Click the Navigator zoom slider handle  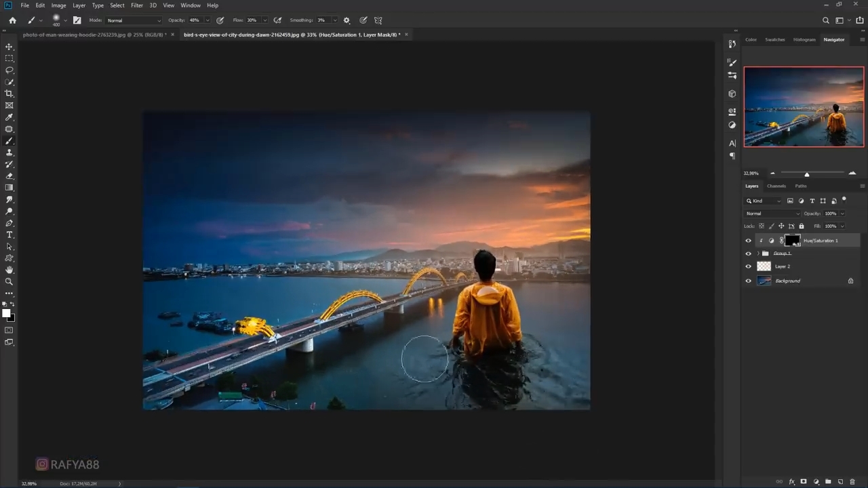pos(807,174)
